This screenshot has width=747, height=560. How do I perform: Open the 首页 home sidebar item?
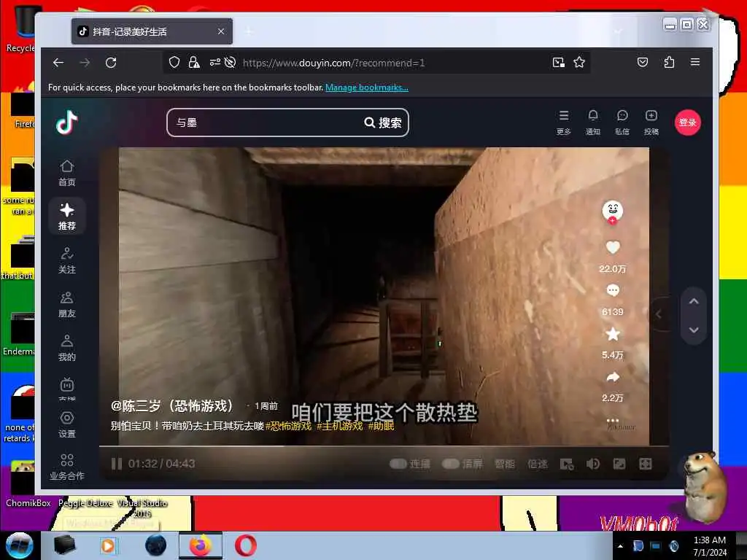click(66, 174)
